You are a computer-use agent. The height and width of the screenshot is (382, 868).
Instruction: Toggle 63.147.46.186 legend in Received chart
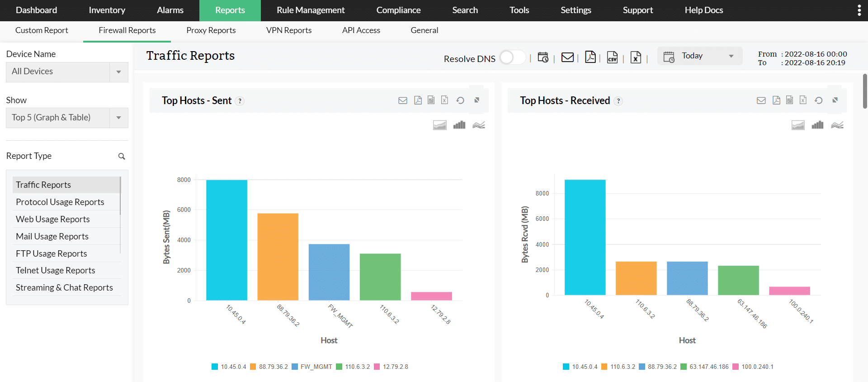pos(704,367)
